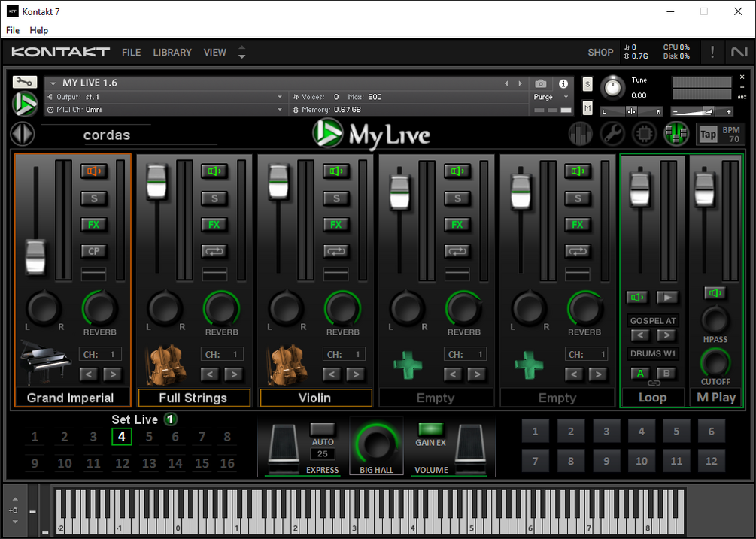Click the right VOLUME pedal
Screen dimensions: 756x539
coord(470,448)
